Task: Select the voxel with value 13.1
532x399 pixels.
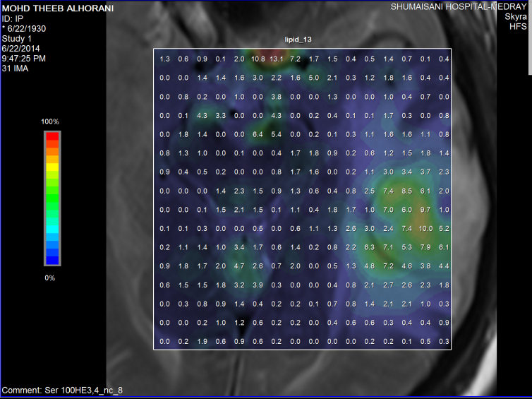Action: [276, 59]
